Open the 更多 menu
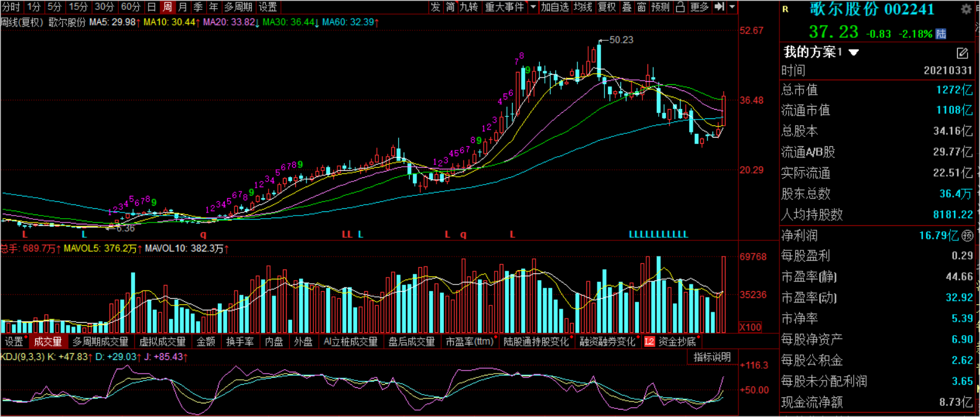This screenshot has width=980, height=417. coord(699,7)
